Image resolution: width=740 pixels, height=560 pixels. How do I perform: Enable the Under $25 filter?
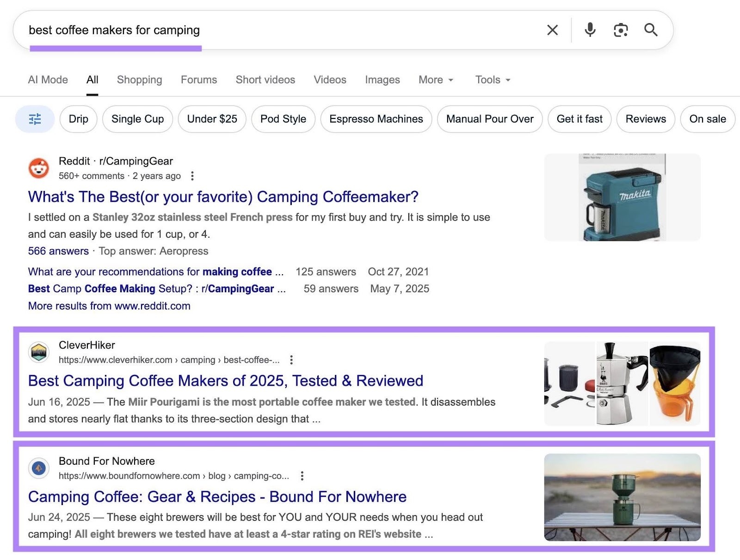211,119
